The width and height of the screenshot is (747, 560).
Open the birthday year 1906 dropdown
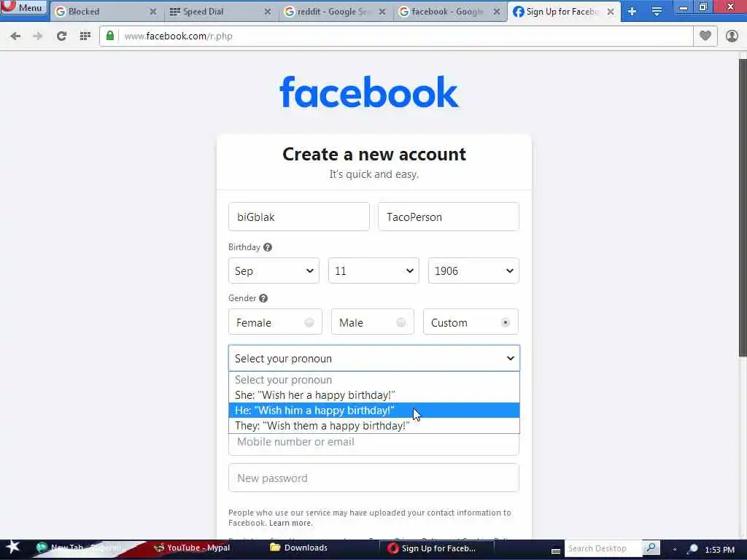[x=473, y=271]
